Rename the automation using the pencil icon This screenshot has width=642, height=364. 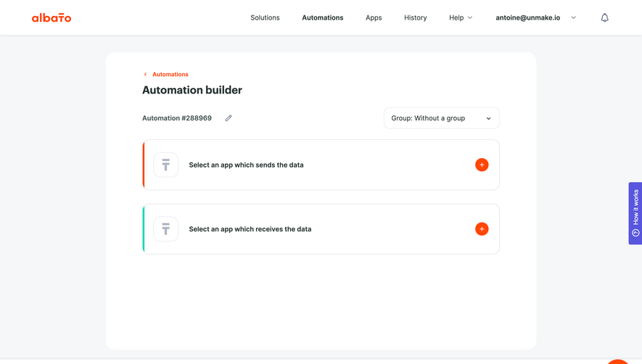(x=229, y=118)
